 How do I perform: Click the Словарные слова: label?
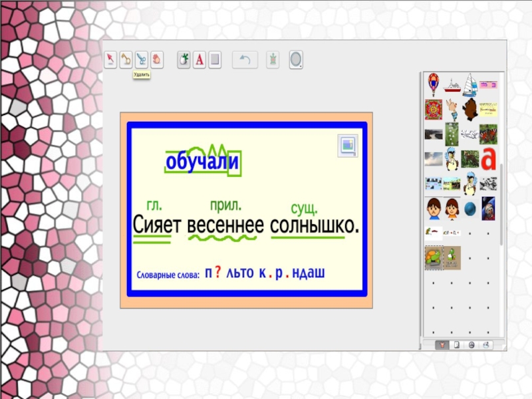168,275
